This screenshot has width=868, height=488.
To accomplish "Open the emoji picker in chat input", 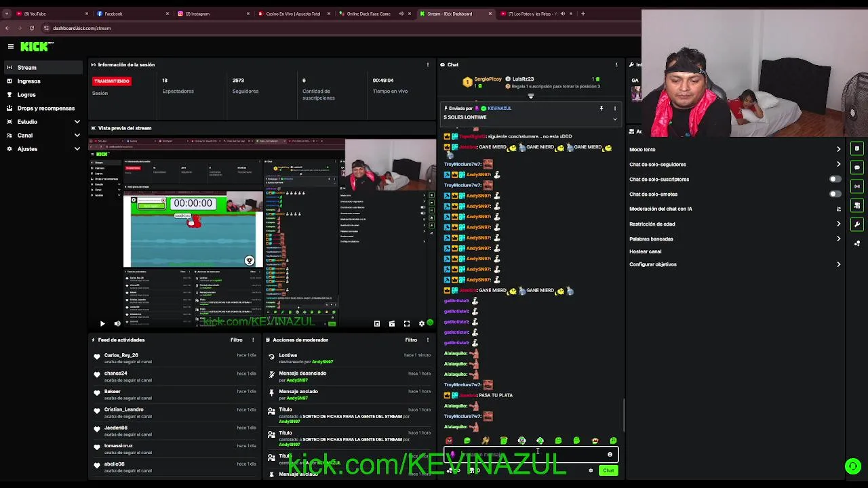I will [610, 455].
